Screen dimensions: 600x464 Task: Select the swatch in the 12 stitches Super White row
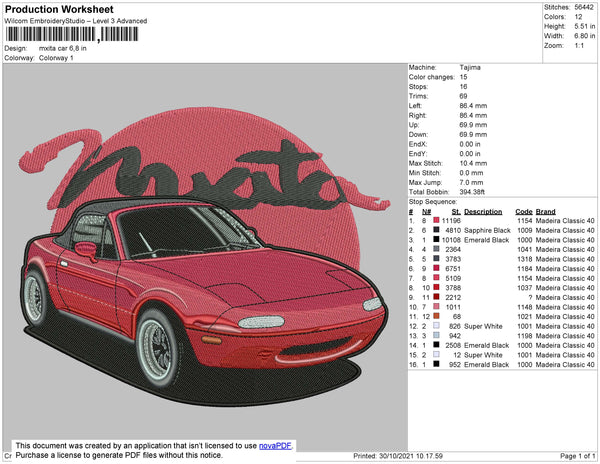pos(436,355)
